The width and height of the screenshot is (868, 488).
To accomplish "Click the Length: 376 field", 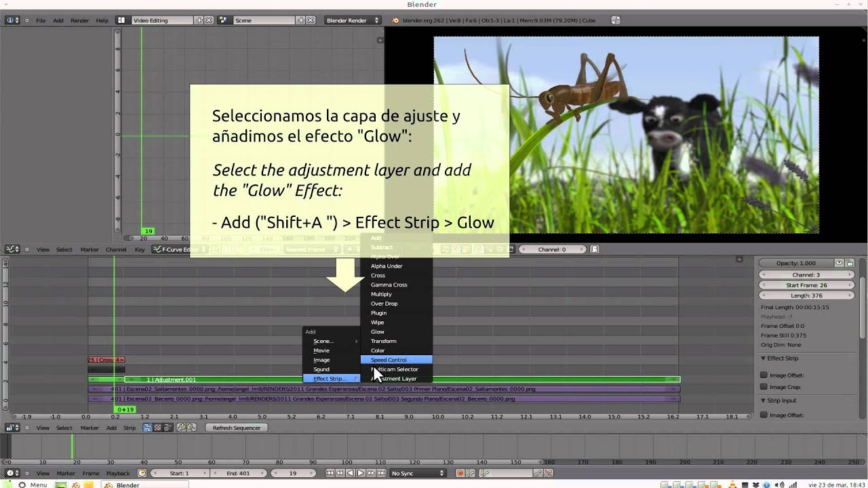I will [x=806, y=296].
